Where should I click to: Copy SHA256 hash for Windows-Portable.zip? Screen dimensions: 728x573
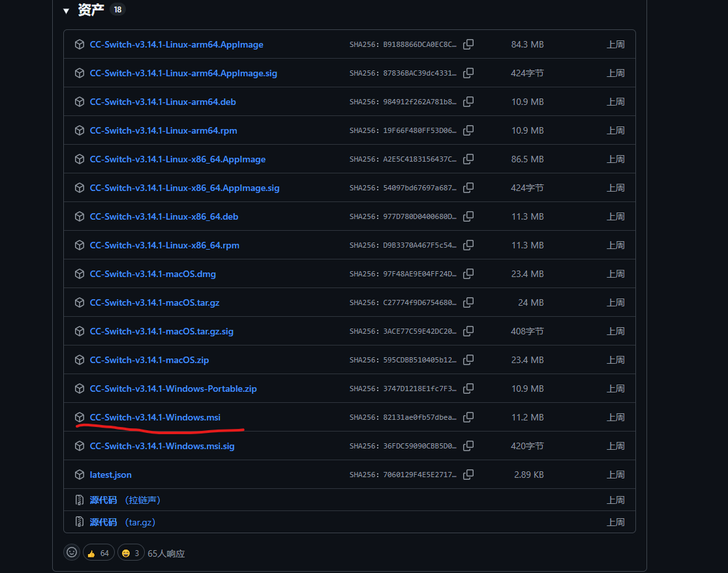[468, 389]
